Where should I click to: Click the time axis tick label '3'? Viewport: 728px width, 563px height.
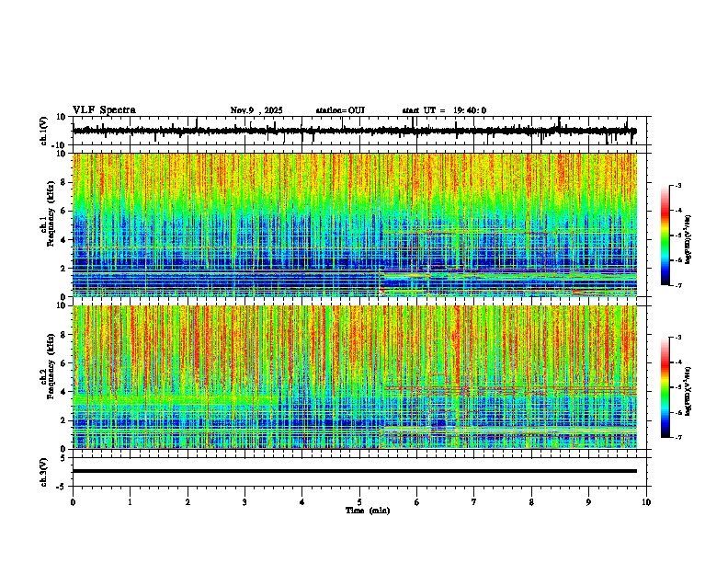[245, 502]
